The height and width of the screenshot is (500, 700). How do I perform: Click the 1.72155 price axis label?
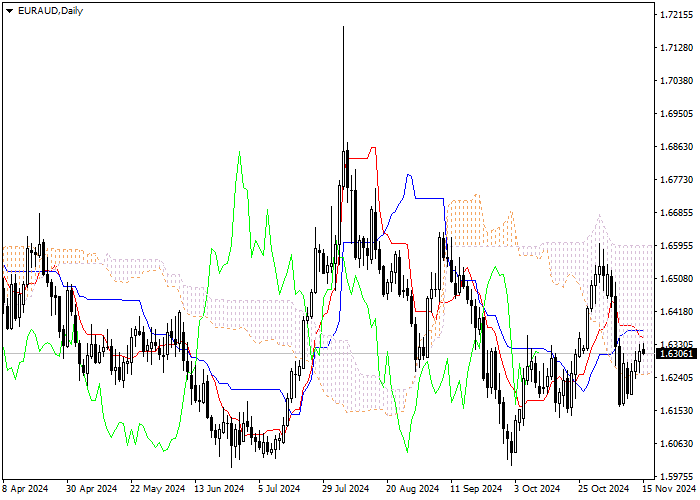click(677, 15)
